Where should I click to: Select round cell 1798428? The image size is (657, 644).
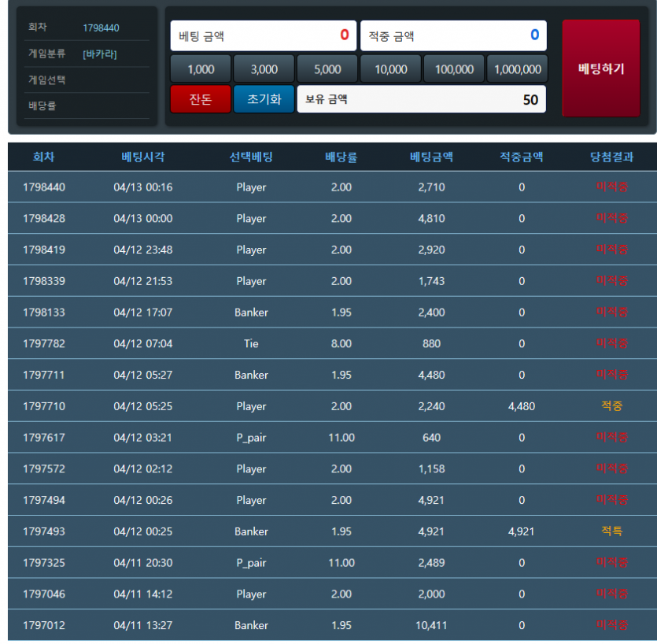[44, 218]
